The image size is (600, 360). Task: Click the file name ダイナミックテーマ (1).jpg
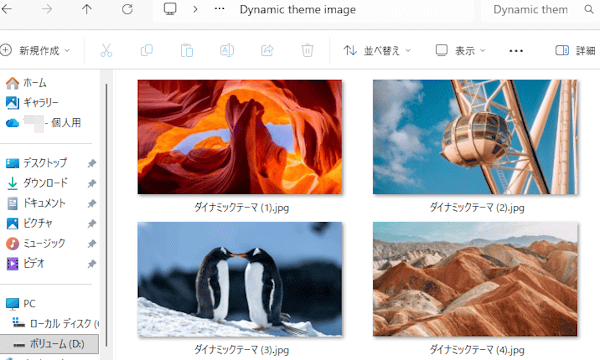(241, 208)
